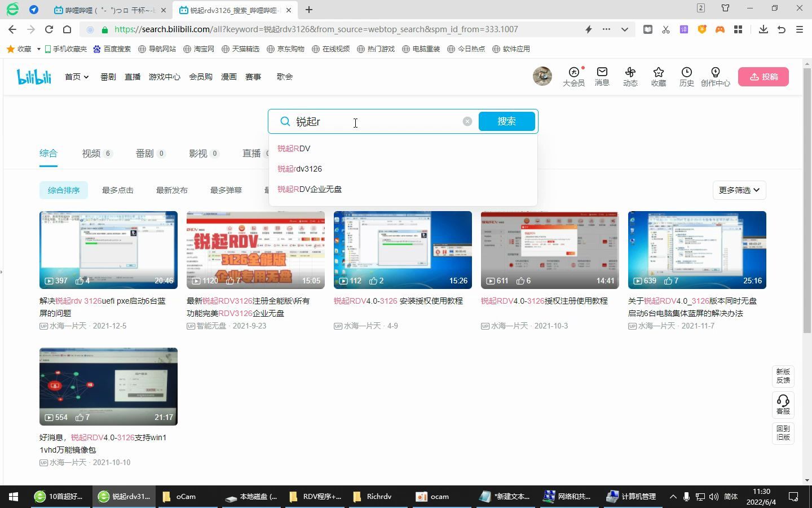
Task: Expand the 更多筛选 filter dropdown
Action: pos(739,190)
